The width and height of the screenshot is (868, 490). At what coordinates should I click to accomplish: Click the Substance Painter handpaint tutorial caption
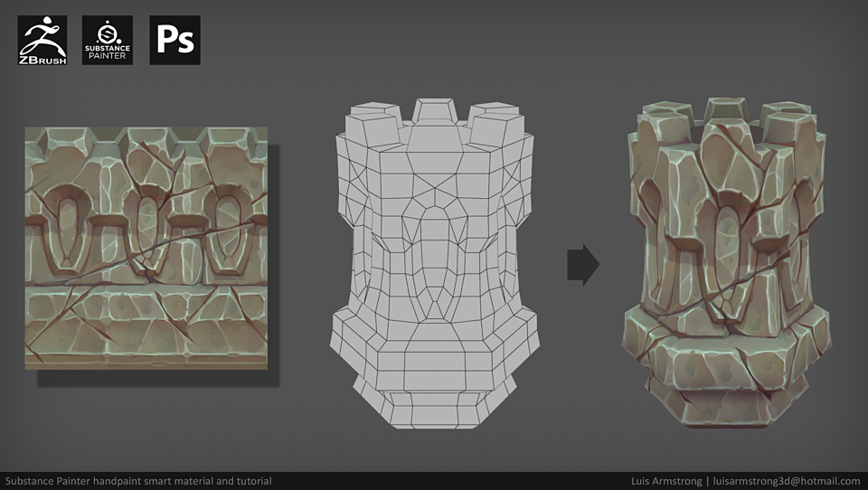[138, 481]
